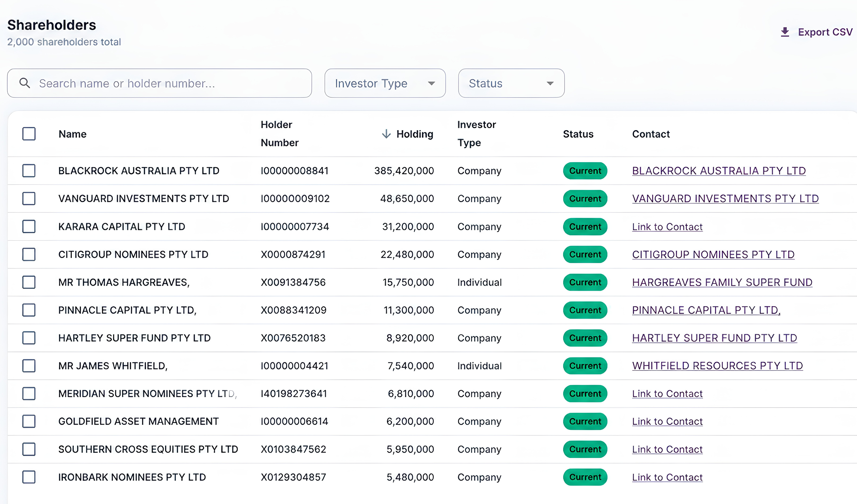Click holder number I00000008841
The width and height of the screenshot is (857, 504).
[295, 171]
